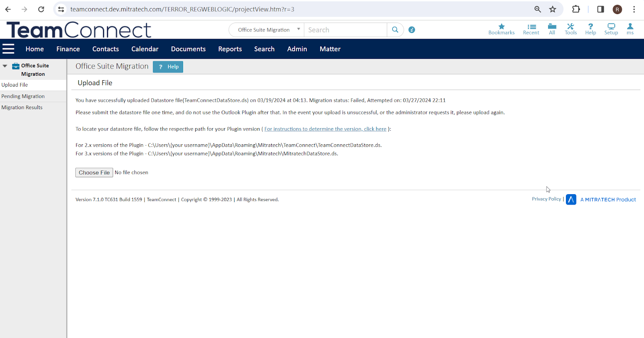Open the hamburger menu icon
This screenshot has height=338, width=644.
coord(8,49)
